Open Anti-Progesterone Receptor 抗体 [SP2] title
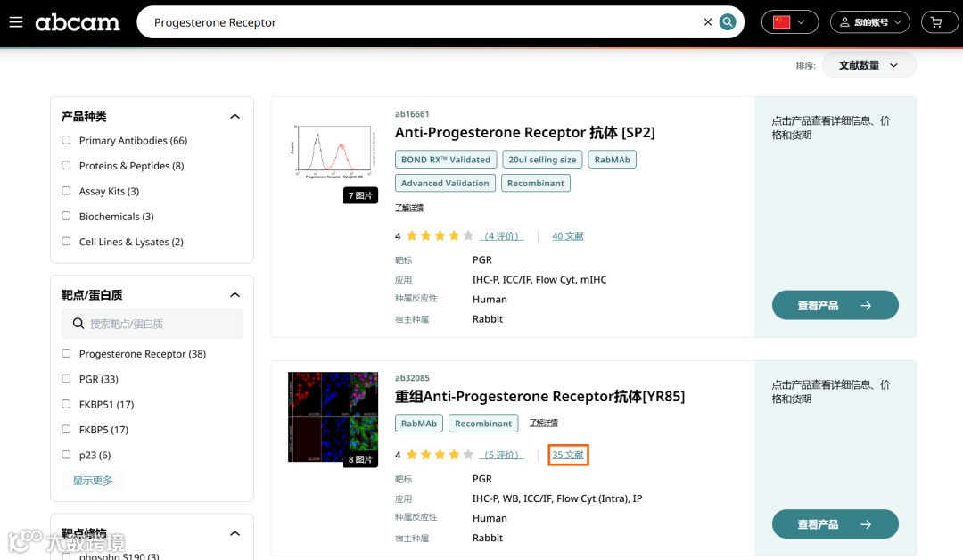963x560 pixels. (524, 133)
